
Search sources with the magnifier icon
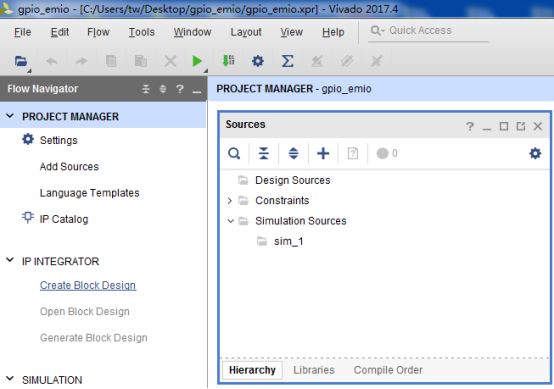click(x=234, y=153)
